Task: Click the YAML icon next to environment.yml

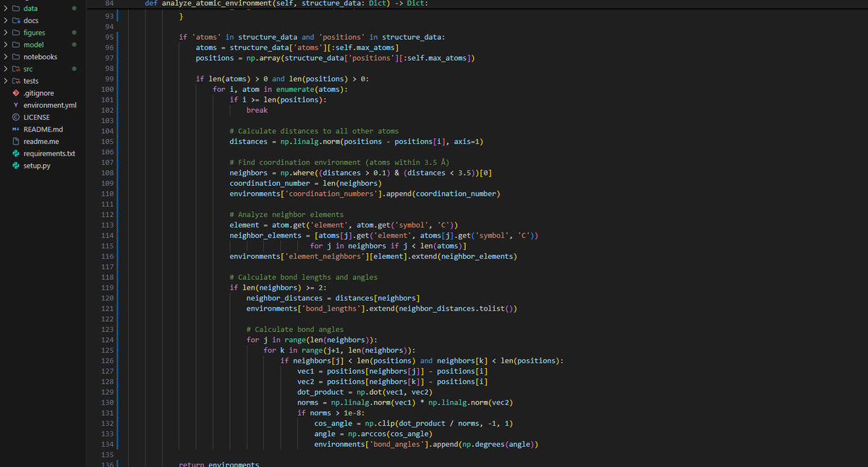Action: tap(16, 105)
